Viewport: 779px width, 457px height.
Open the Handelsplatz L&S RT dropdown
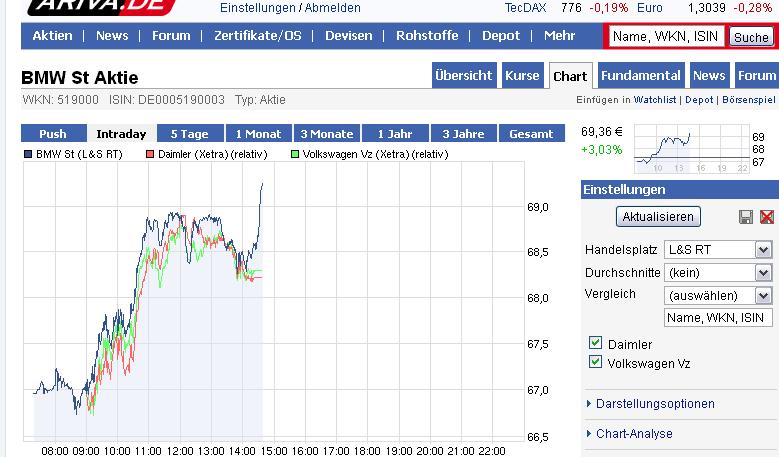(718, 249)
